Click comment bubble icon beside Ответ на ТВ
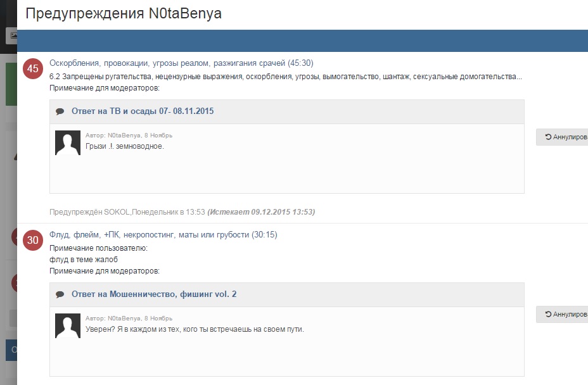 (x=60, y=111)
